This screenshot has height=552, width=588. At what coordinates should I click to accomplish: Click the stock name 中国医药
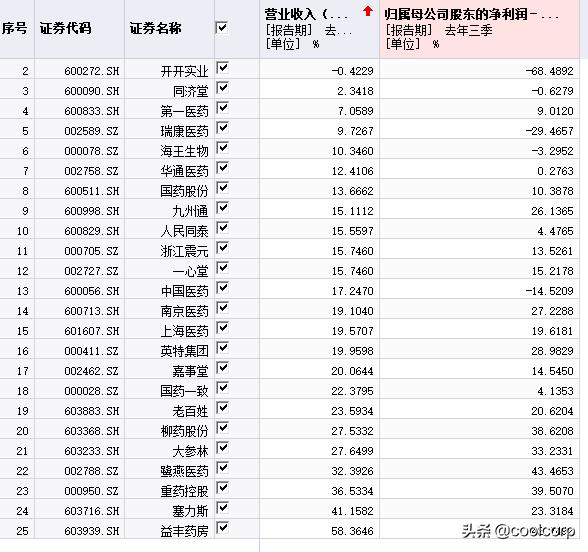184,291
